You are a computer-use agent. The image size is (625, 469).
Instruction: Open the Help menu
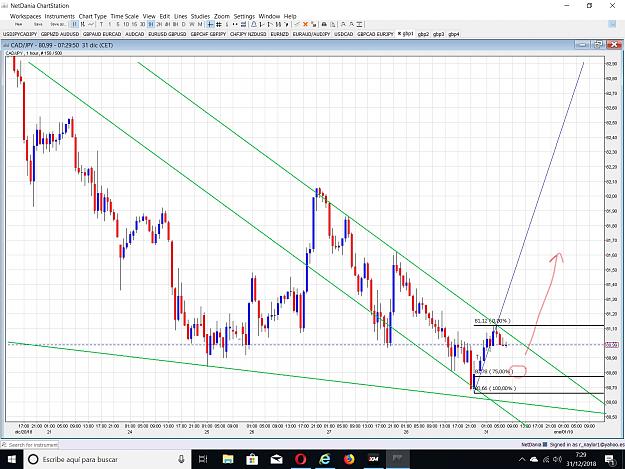290,16
